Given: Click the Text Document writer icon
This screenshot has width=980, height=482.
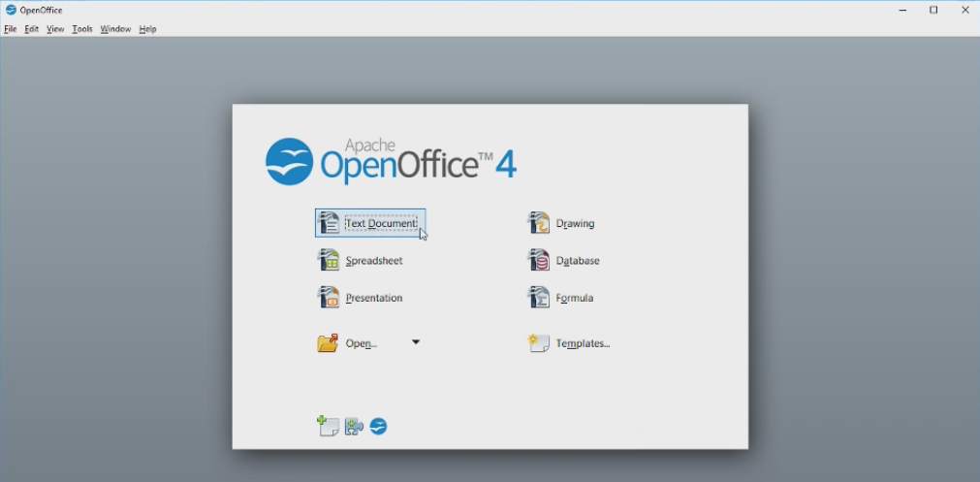Looking at the screenshot, I should [x=330, y=223].
